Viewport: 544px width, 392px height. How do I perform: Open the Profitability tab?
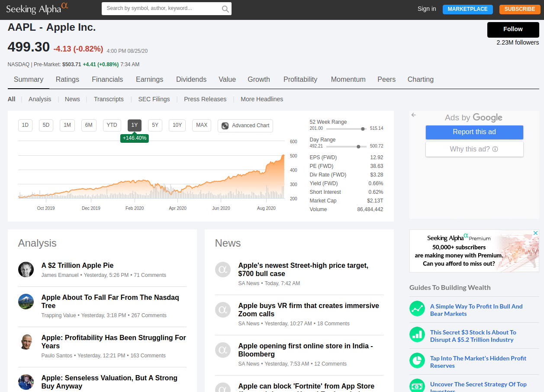click(x=300, y=80)
